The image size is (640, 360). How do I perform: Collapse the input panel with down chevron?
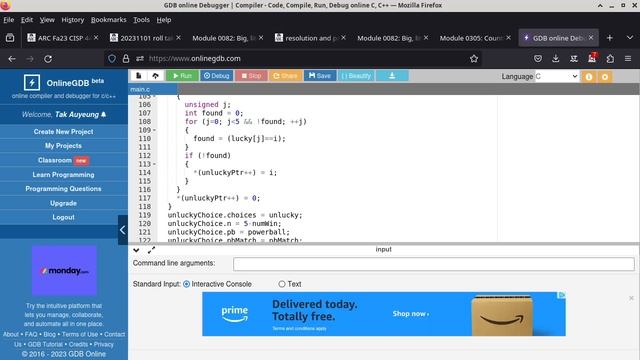(136, 250)
